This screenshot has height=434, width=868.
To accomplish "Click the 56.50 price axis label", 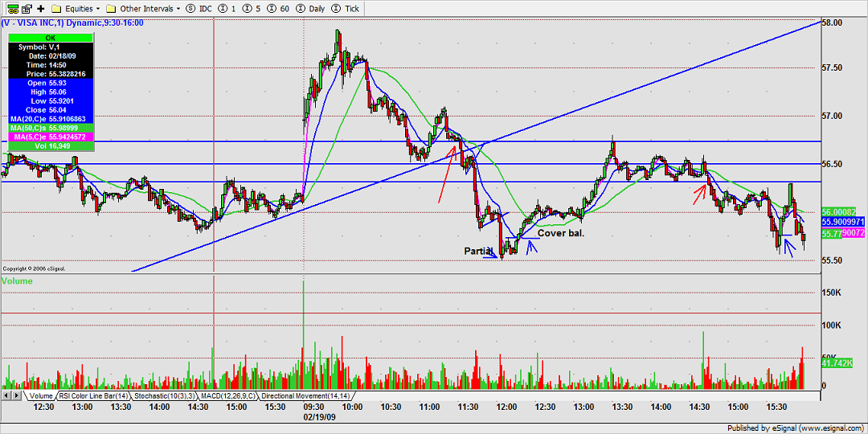I will click(833, 164).
